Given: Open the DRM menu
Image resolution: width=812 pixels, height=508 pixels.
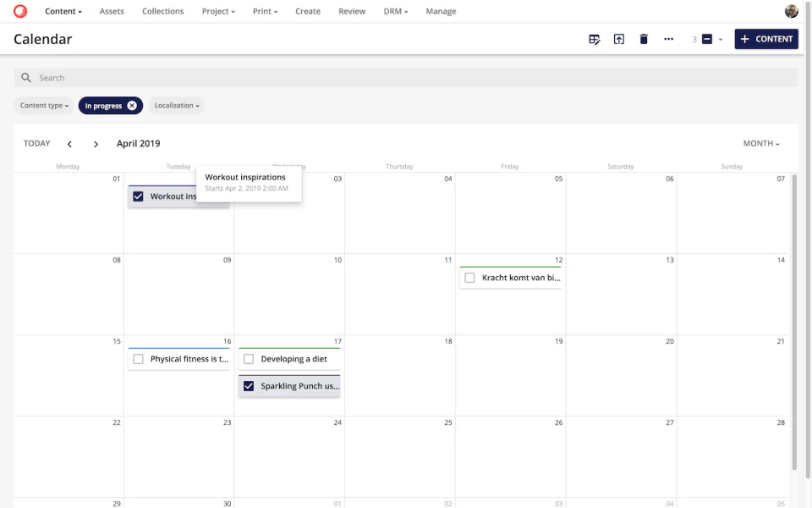Looking at the screenshot, I should coord(395,11).
